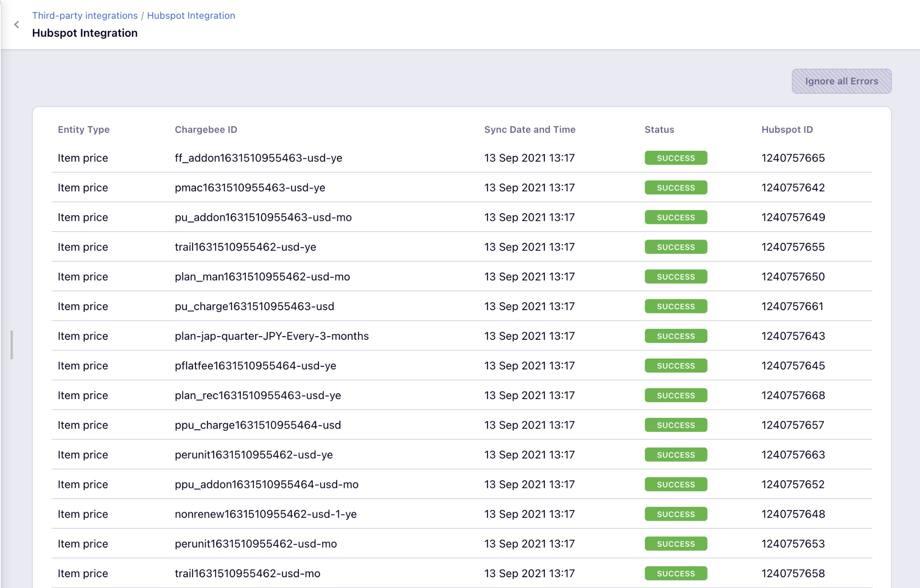Click SUCCESS badge for plan_rec1631510955463-usd-ye row

(x=676, y=395)
